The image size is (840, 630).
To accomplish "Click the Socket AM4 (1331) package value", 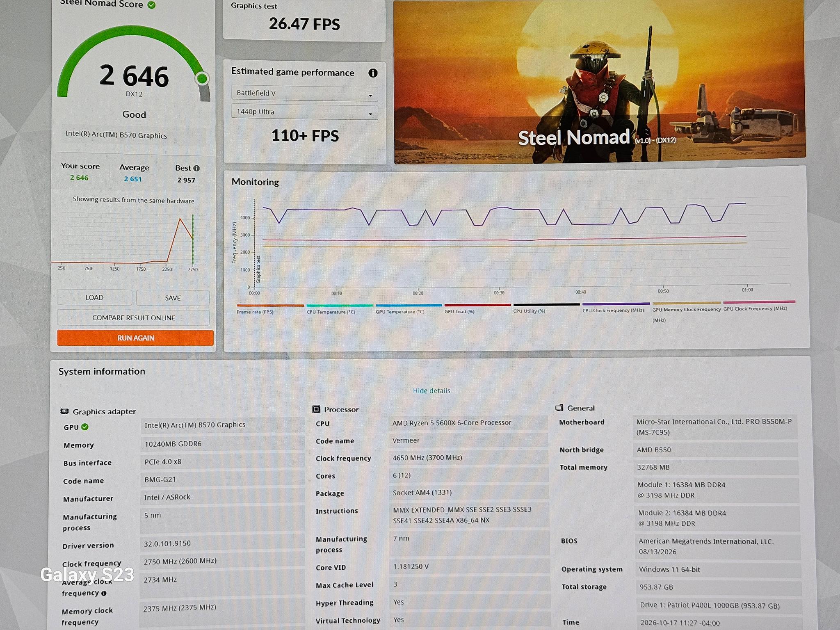I will pos(422,493).
